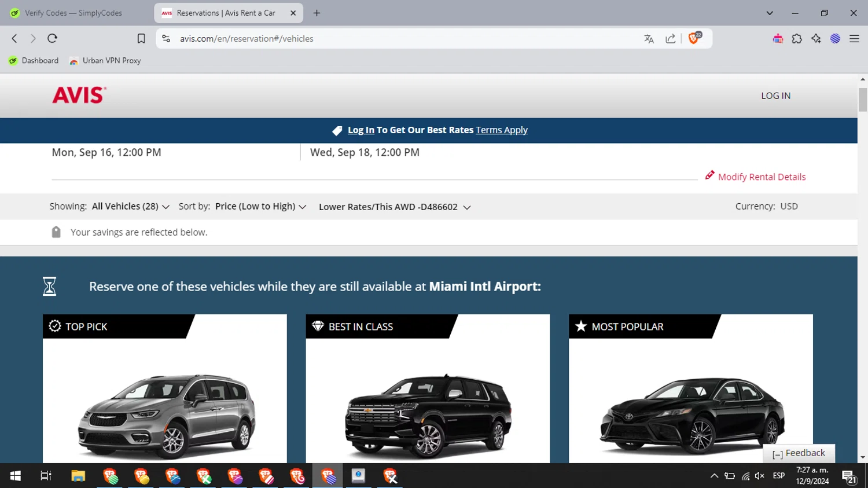Click the LOG IN link
Image resolution: width=868 pixels, height=488 pixels.
[775, 96]
